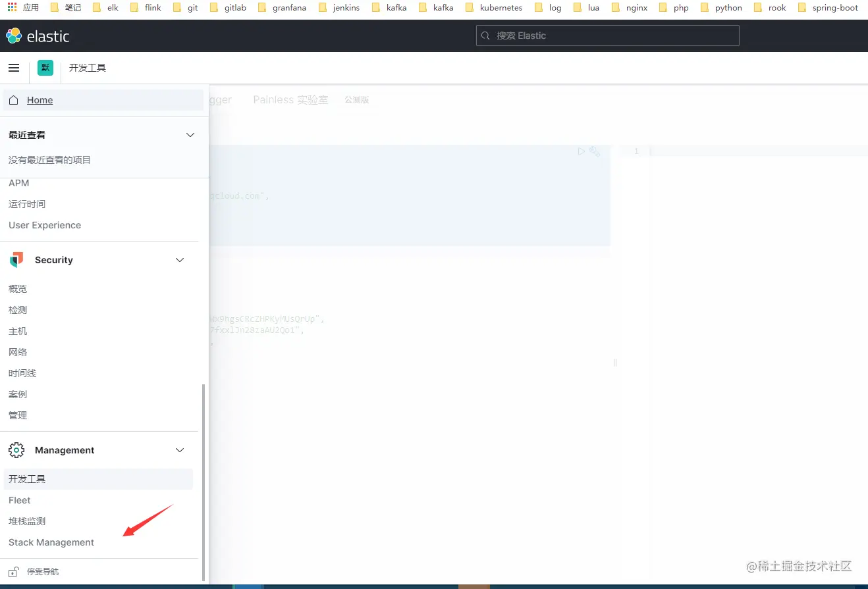The height and width of the screenshot is (589, 868).
Task: Click the editor pane resize handle
Action: 615,362
